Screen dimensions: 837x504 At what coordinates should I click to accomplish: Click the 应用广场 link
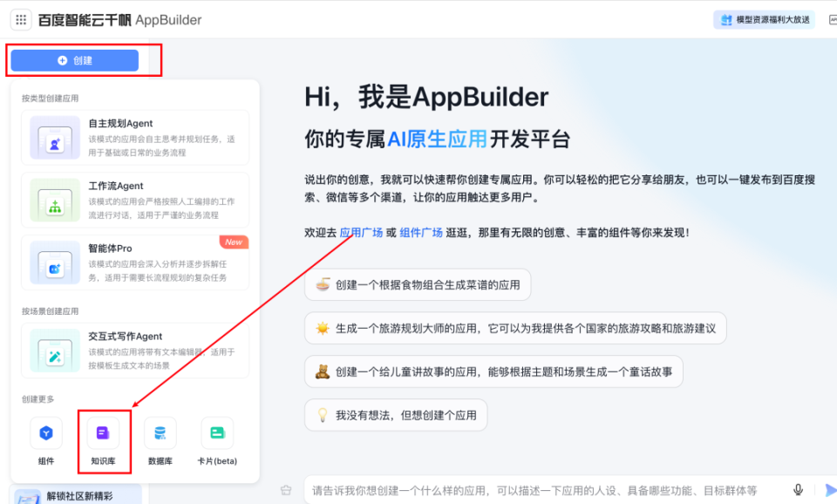[x=361, y=232]
